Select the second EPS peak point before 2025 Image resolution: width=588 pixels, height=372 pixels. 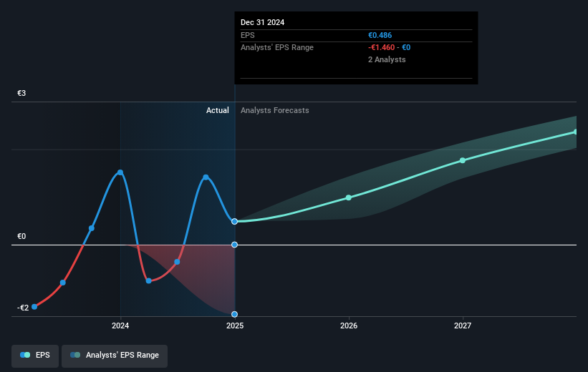206,177
